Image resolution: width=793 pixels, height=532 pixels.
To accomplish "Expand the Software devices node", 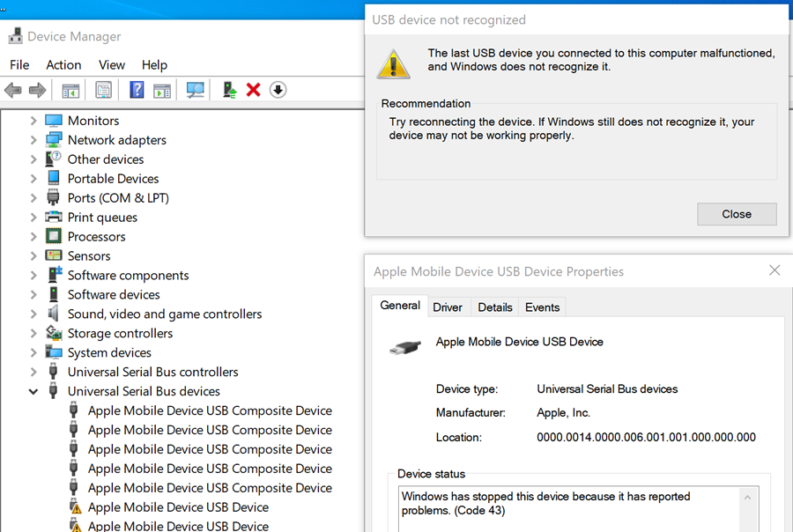I will (x=33, y=294).
